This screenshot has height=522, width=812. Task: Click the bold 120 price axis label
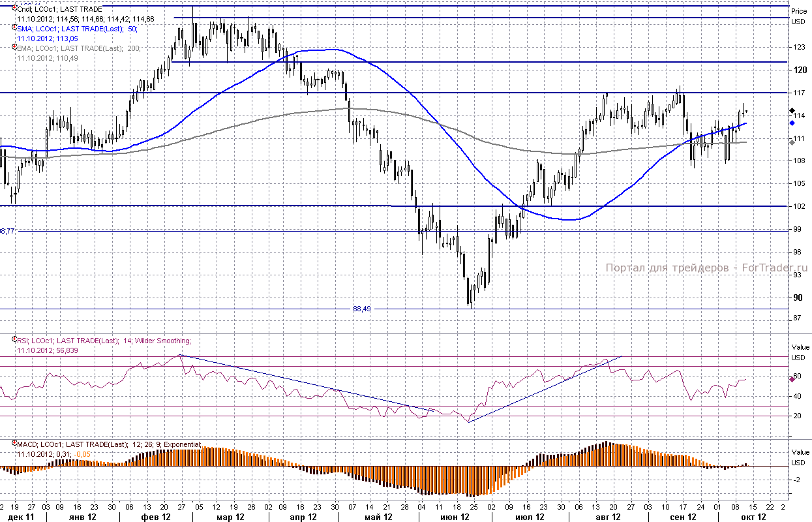(798, 70)
